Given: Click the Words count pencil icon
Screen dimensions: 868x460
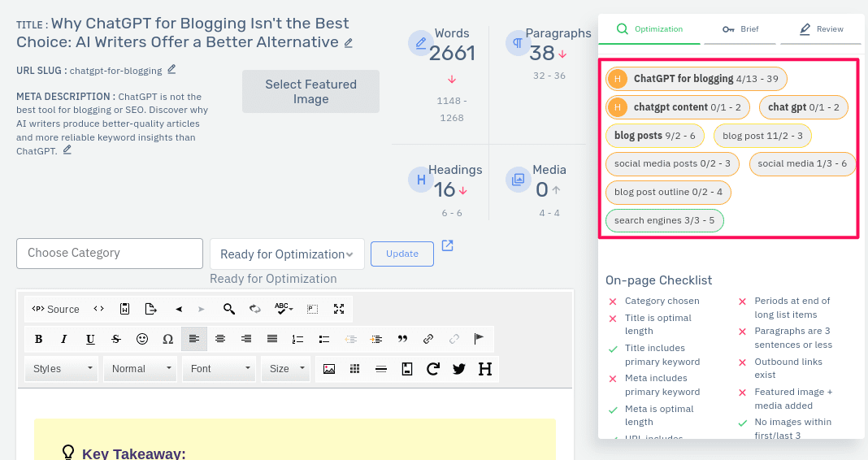Looking at the screenshot, I should pos(421,42).
